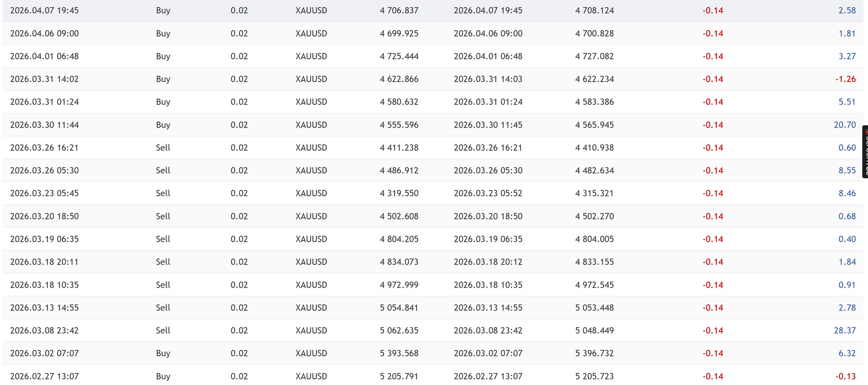Click open price 4 555.596

tap(399, 125)
